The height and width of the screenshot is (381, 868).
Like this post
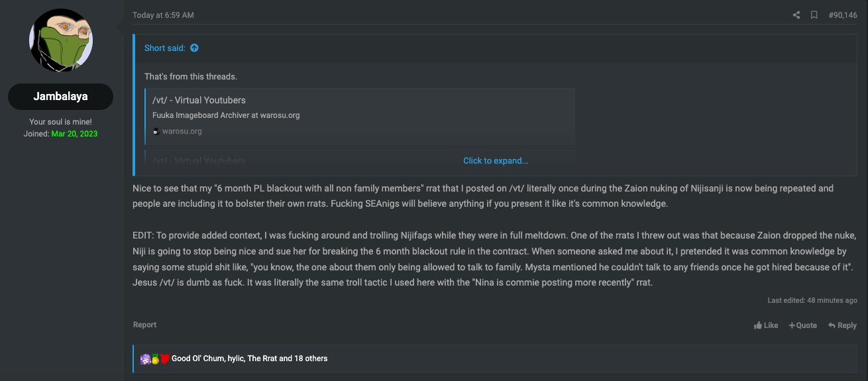point(766,325)
